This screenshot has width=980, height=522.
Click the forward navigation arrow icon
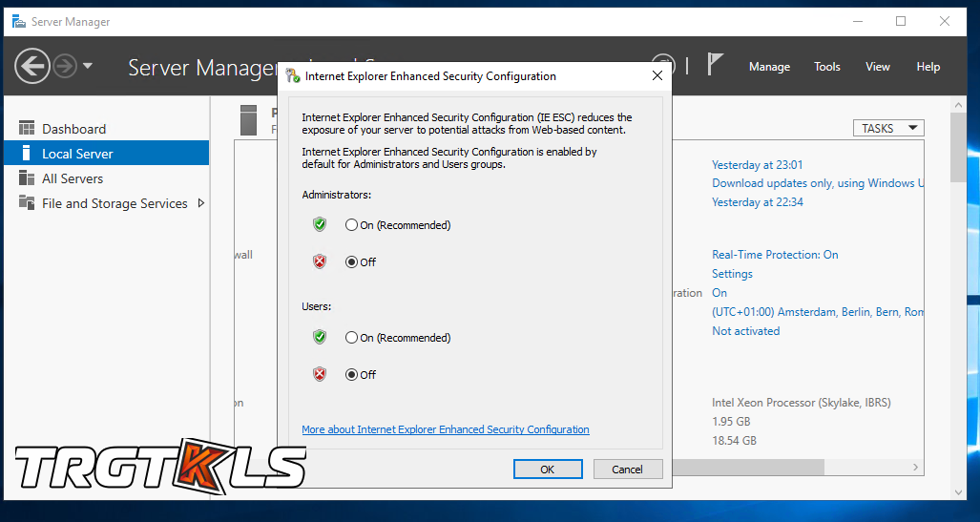(65, 66)
